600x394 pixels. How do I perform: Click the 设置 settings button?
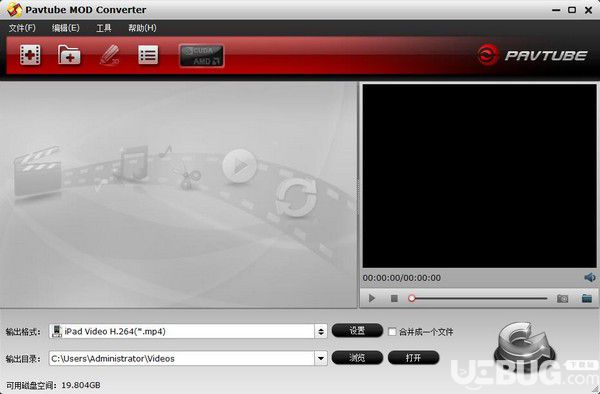[357, 331]
